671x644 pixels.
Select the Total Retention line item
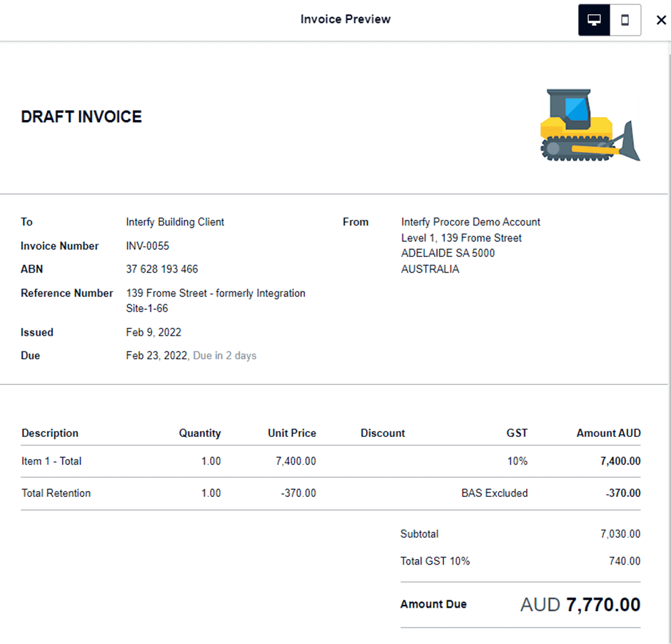point(56,493)
